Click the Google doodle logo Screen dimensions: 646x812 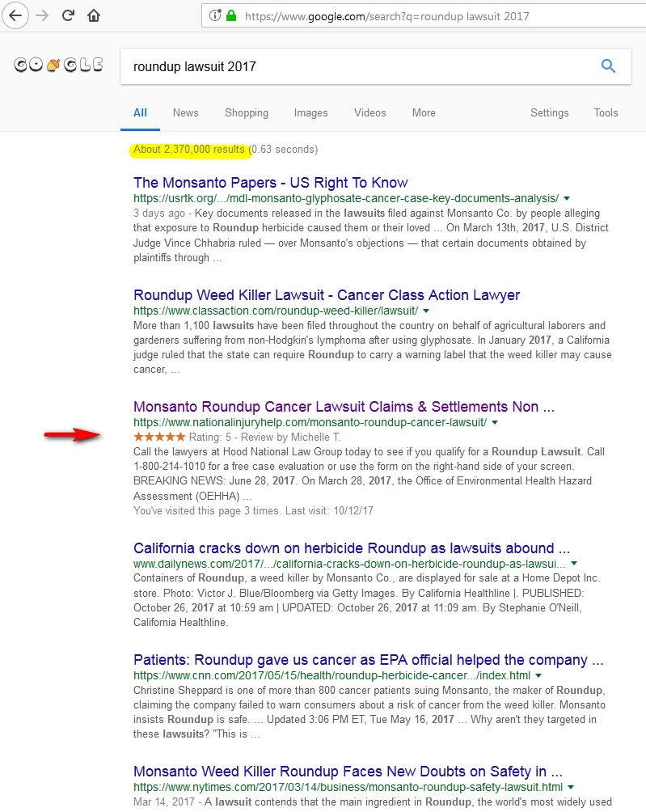pos(58,65)
